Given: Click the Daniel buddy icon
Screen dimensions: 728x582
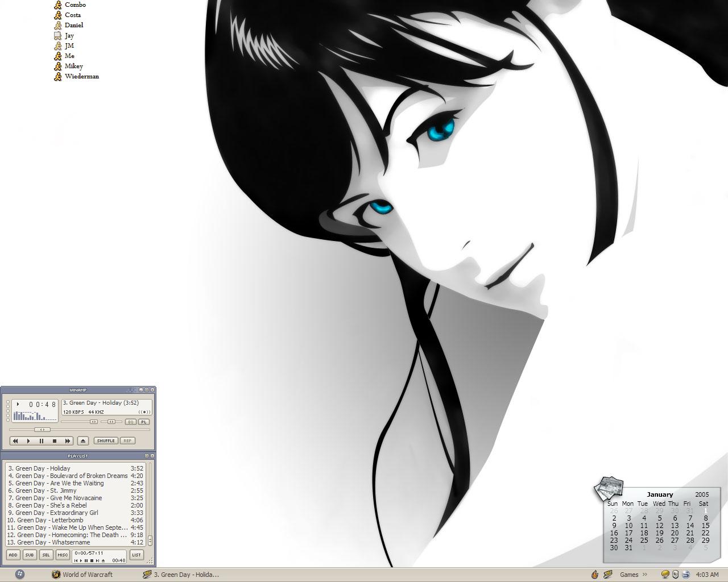Looking at the screenshot, I should pos(57,25).
